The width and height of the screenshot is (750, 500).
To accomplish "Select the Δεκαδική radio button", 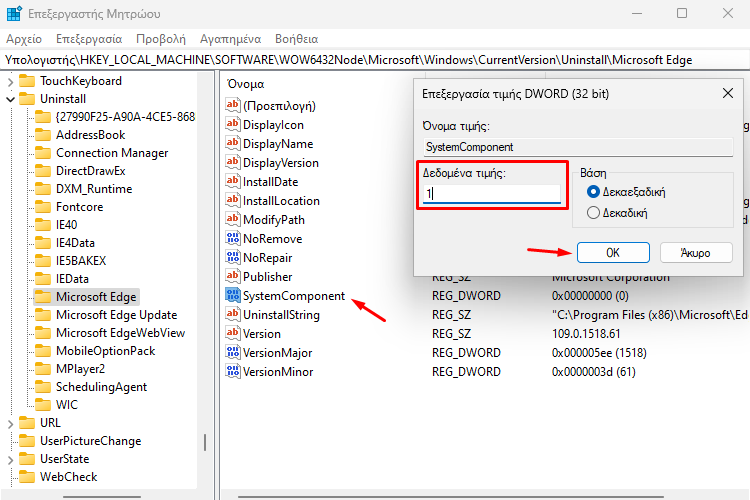I will click(x=593, y=212).
